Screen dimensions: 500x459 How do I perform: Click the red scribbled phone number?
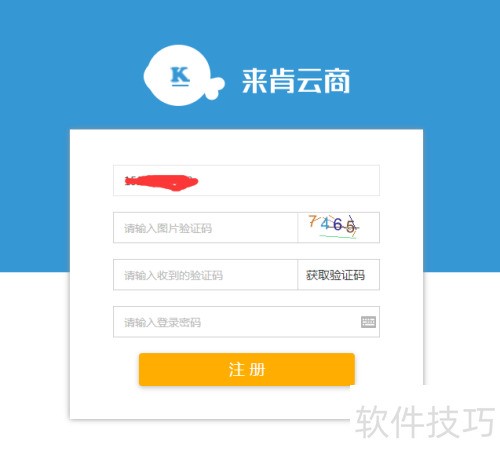pos(161,182)
